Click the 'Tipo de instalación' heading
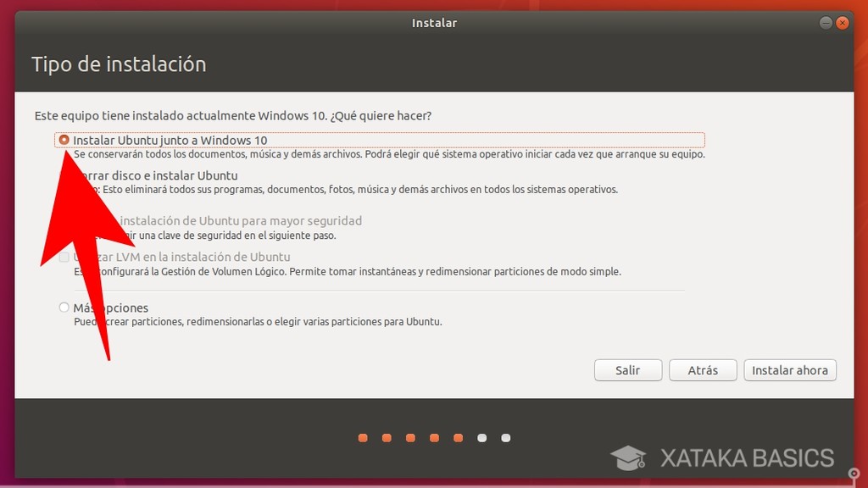 click(x=119, y=64)
